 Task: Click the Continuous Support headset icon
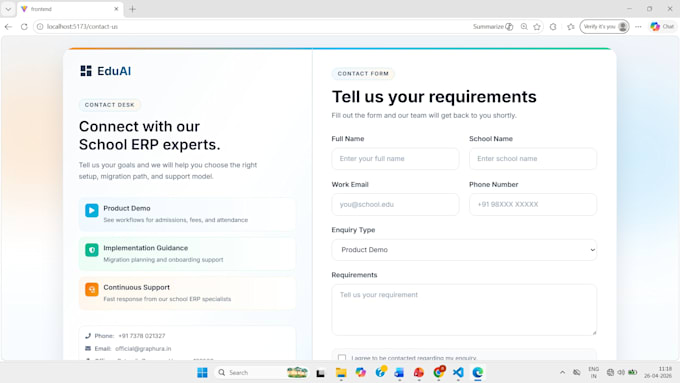pos(92,289)
